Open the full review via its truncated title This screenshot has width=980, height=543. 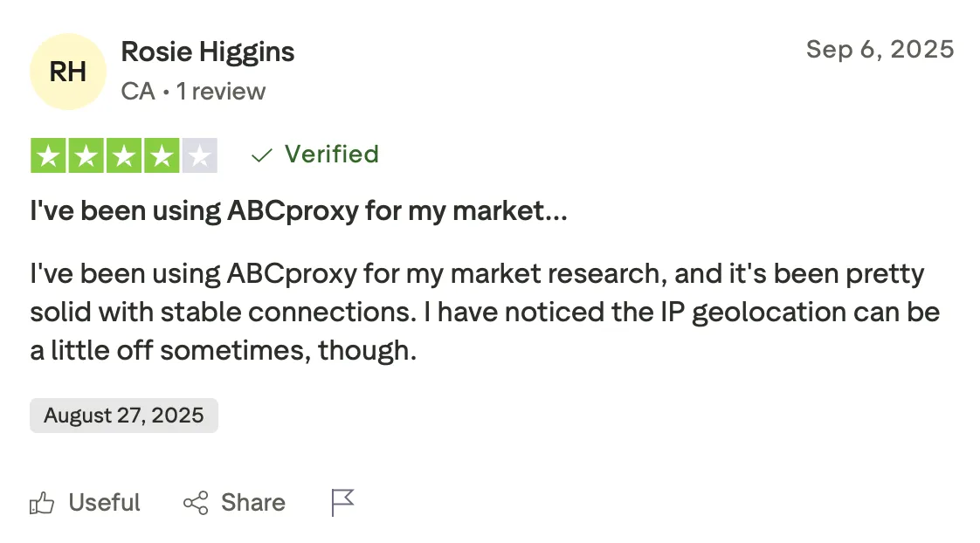[x=300, y=210]
